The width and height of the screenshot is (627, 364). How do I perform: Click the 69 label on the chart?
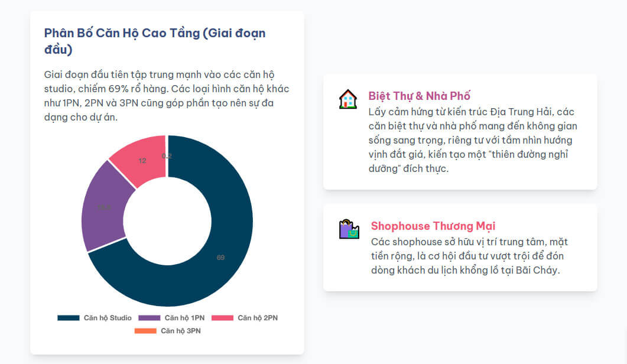[x=221, y=258]
